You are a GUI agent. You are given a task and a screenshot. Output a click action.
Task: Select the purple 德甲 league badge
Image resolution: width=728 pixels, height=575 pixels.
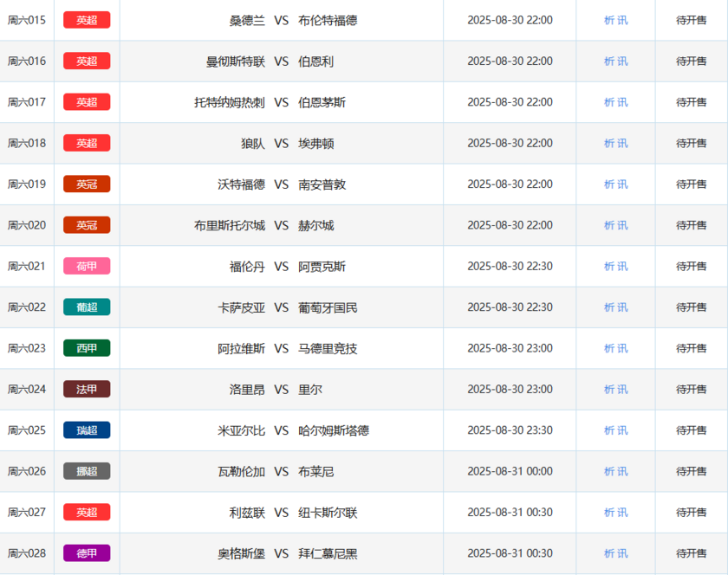pos(87,553)
